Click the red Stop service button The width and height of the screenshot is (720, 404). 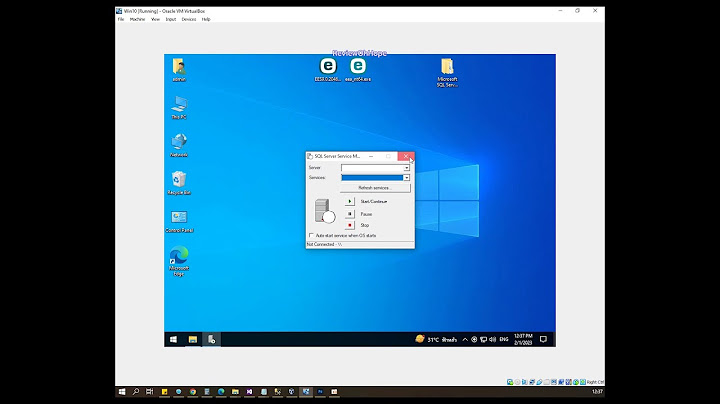[349, 225]
